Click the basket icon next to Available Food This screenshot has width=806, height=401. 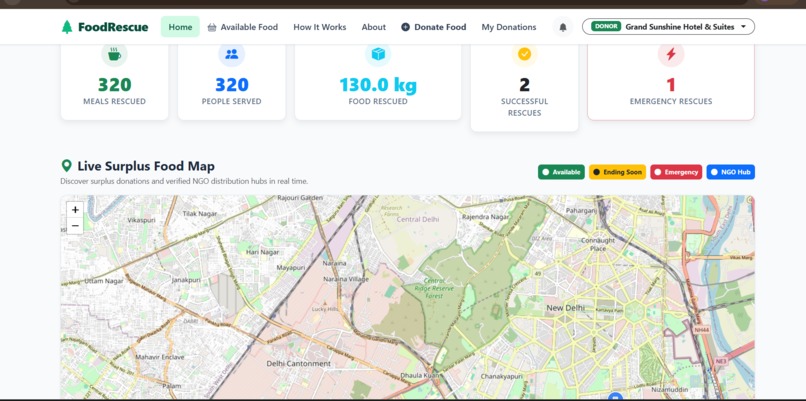[212, 27]
